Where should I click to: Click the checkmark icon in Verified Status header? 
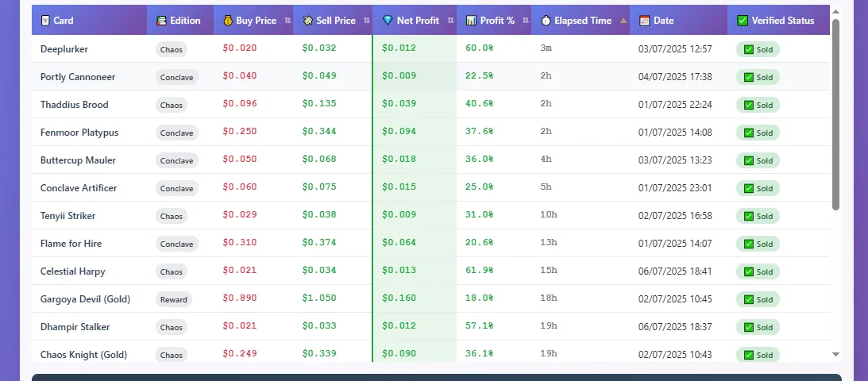coord(743,21)
